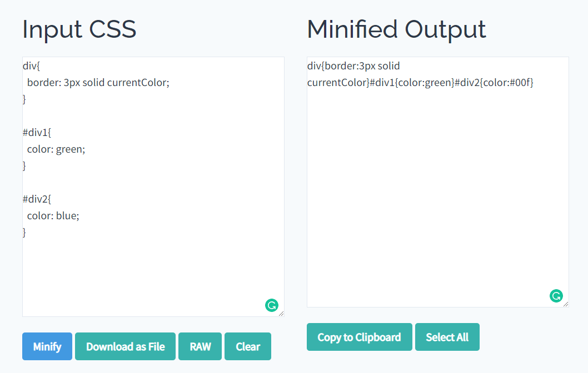The image size is (588, 373).
Task: Click the '#div2{' selector line
Action: coord(37,199)
